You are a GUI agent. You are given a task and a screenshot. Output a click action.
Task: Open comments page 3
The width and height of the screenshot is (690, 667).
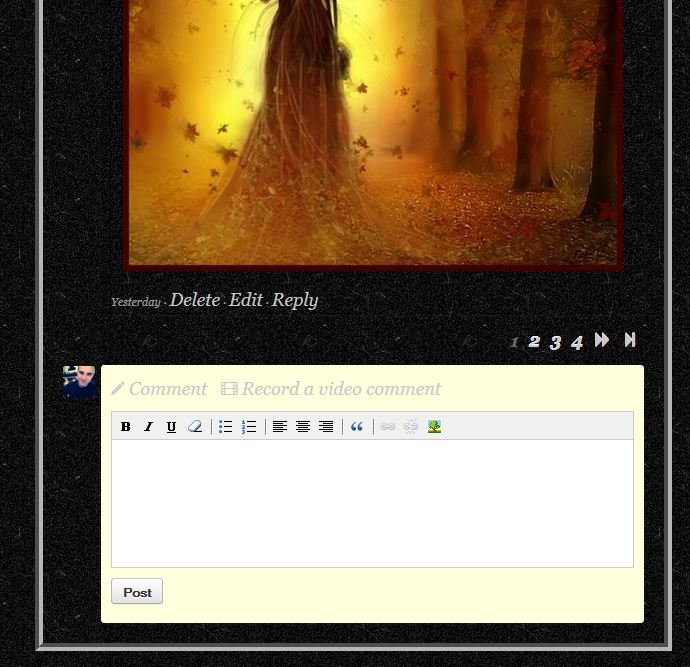(x=555, y=342)
